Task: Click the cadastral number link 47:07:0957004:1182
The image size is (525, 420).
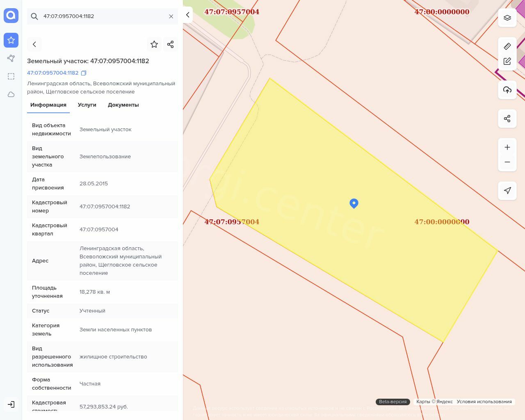Action: (52, 73)
